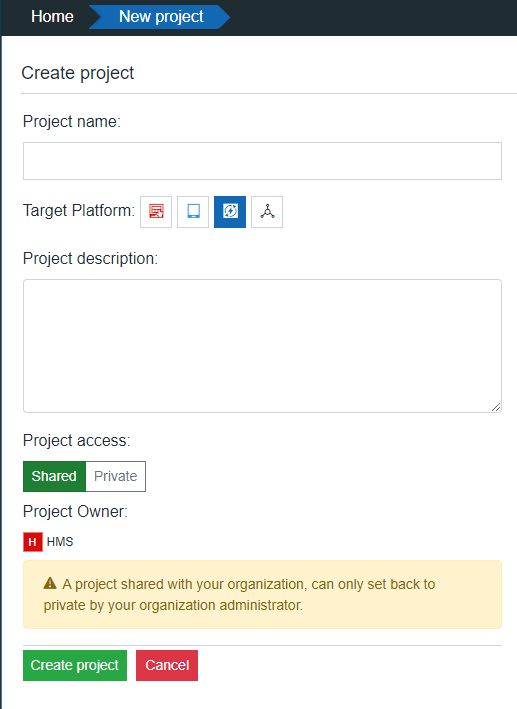Viewport: 517px width, 709px height.
Task: Focus the Project name text field
Action: point(262,161)
